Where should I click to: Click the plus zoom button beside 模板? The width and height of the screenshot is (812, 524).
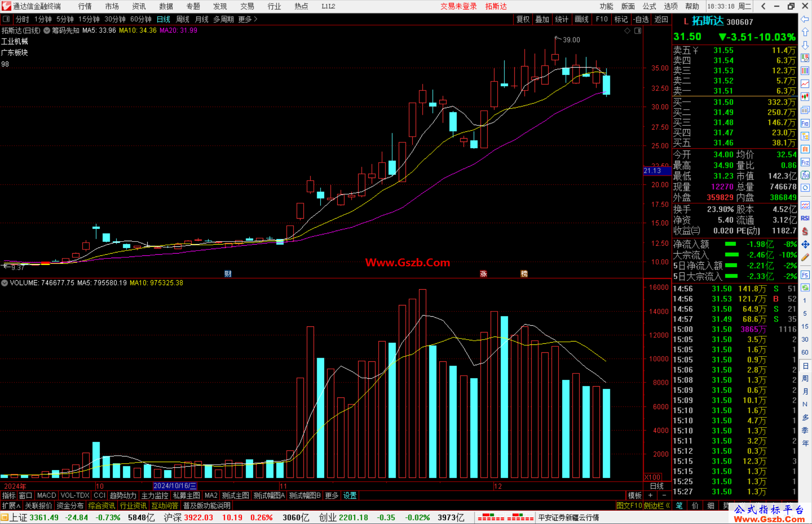650,495
